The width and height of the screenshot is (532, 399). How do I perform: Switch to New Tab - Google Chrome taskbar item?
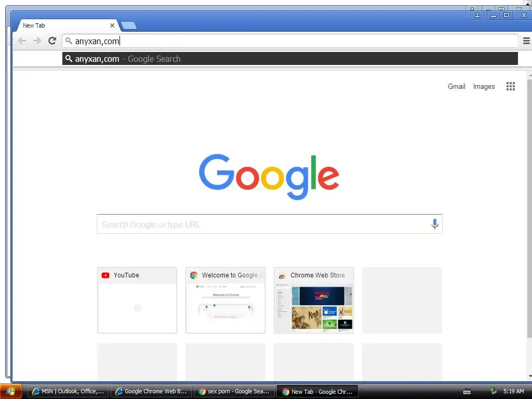click(x=317, y=392)
